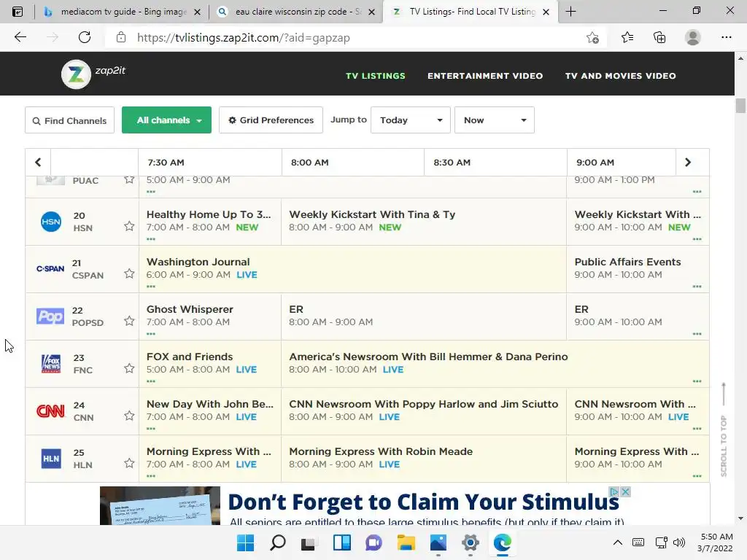
Task: Show hidden system tray icons
Action: coord(617,542)
